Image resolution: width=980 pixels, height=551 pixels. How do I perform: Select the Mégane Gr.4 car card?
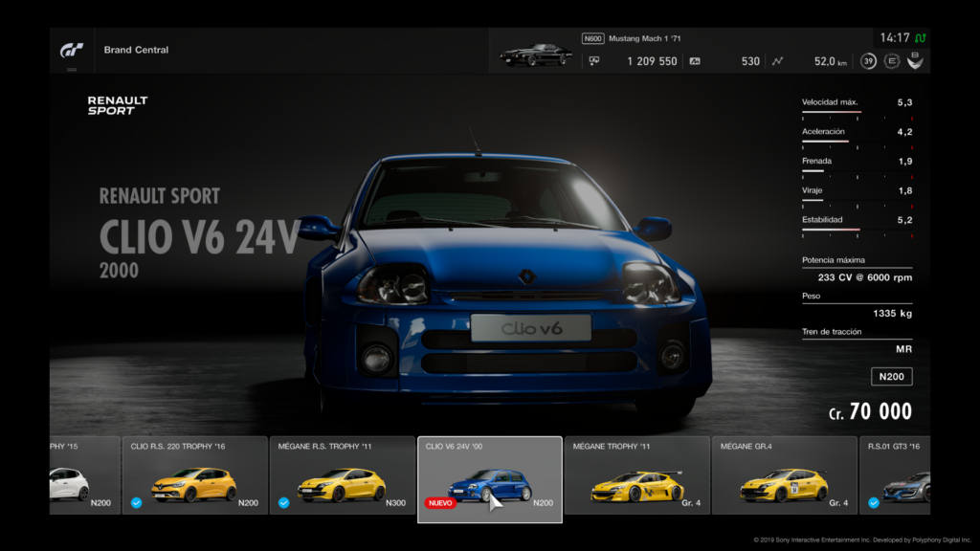point(784,475)
